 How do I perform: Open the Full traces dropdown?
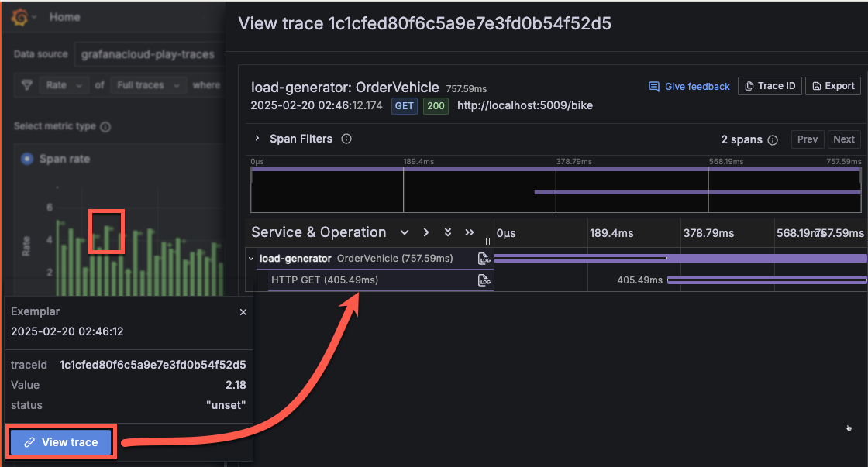pos(147,85)
